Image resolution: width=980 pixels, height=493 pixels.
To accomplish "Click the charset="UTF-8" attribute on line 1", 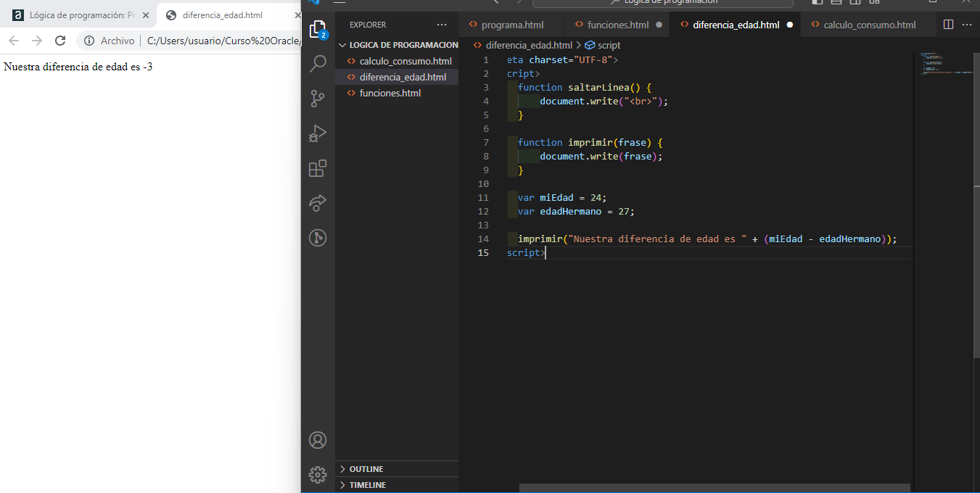I will point(570,60).
